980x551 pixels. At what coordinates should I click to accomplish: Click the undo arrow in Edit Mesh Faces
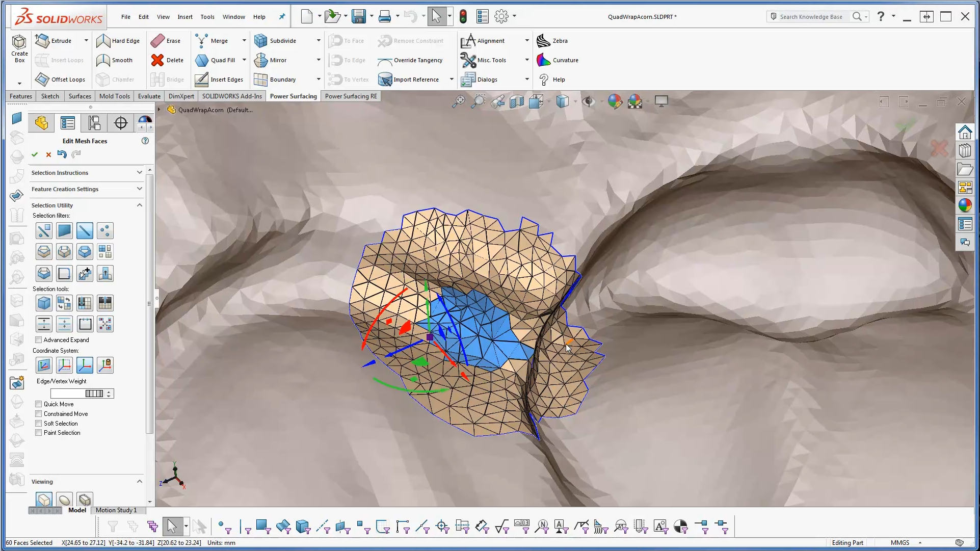tap(62, 154)
